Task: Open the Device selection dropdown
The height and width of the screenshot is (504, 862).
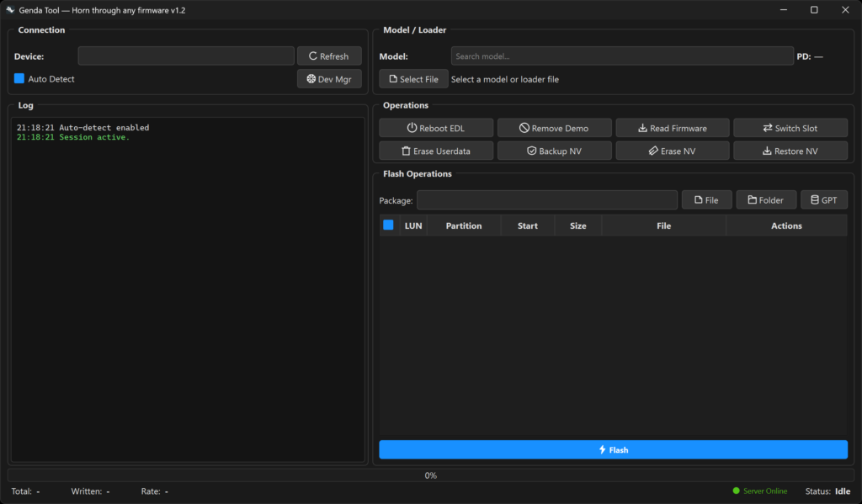Action: pyautogui.click(x=186, y=56)
